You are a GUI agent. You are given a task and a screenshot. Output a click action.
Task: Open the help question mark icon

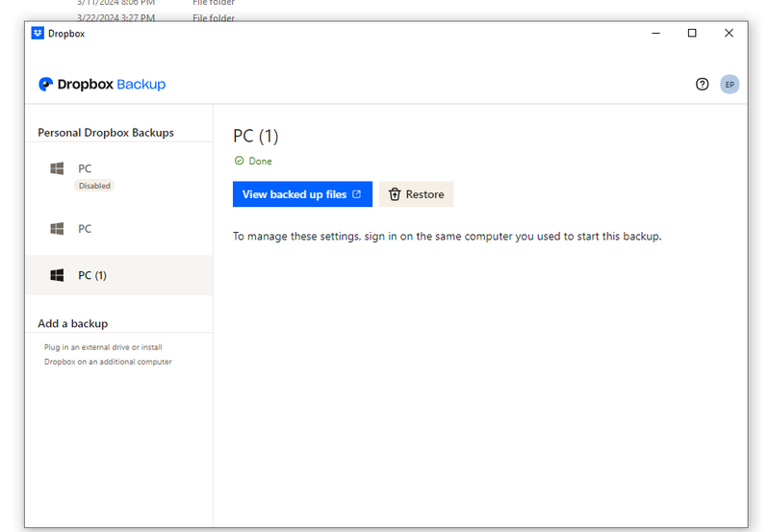702,85
